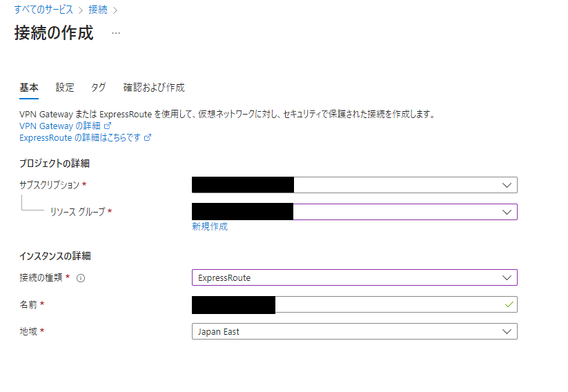Select the 基本 tab
Screen dimensions: 568x392
[x=28, y=88]
